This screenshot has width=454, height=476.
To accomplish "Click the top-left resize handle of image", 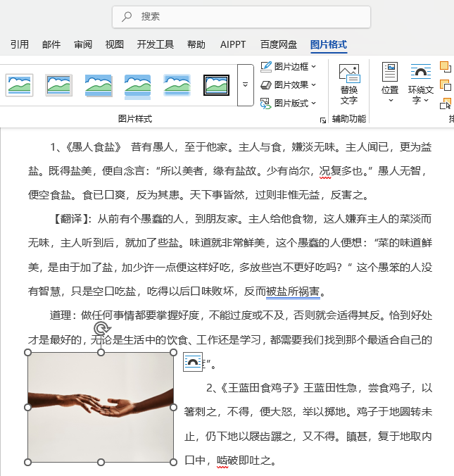I will (x=27, y=353).
